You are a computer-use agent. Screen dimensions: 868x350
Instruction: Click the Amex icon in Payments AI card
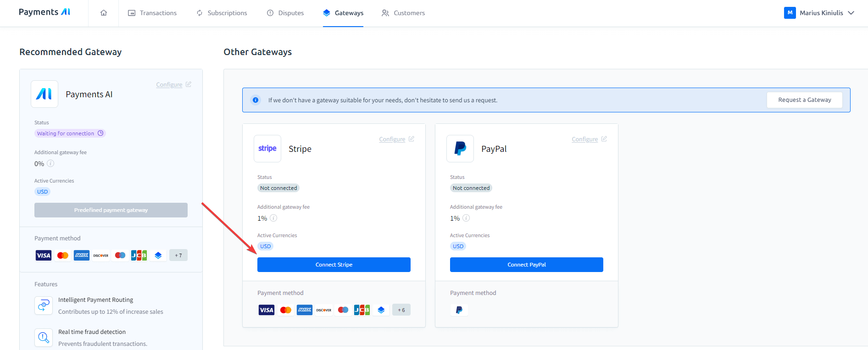pyautogui.click(x=82, y=256)
